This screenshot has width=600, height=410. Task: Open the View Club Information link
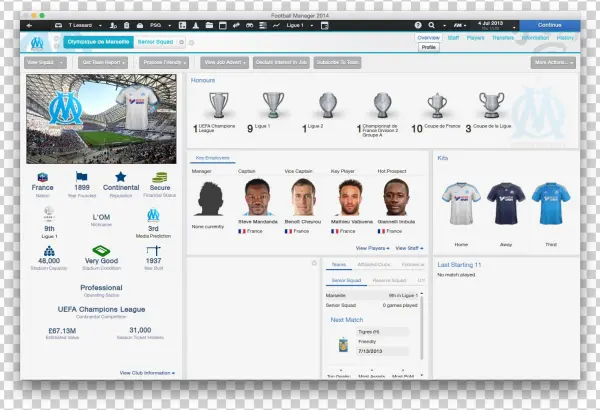point(146,372)
